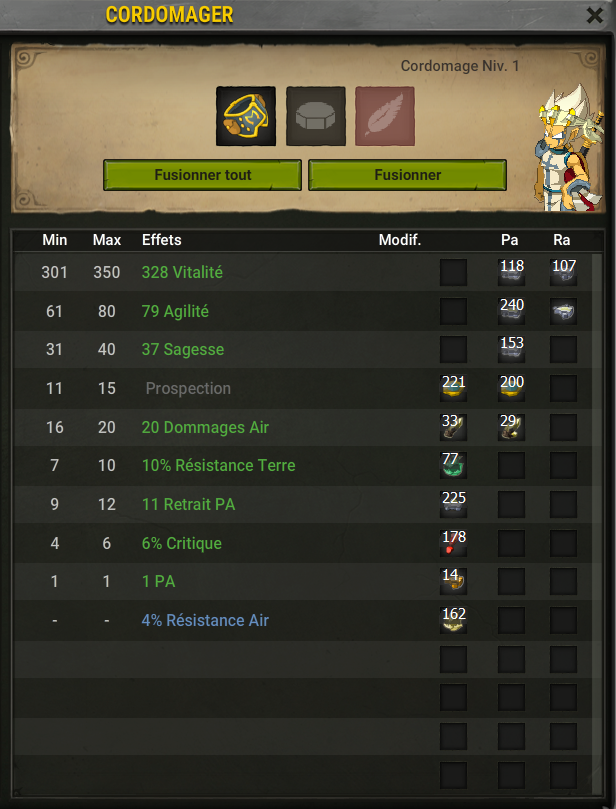Click the Fusionner button

(x=408, y=175)
